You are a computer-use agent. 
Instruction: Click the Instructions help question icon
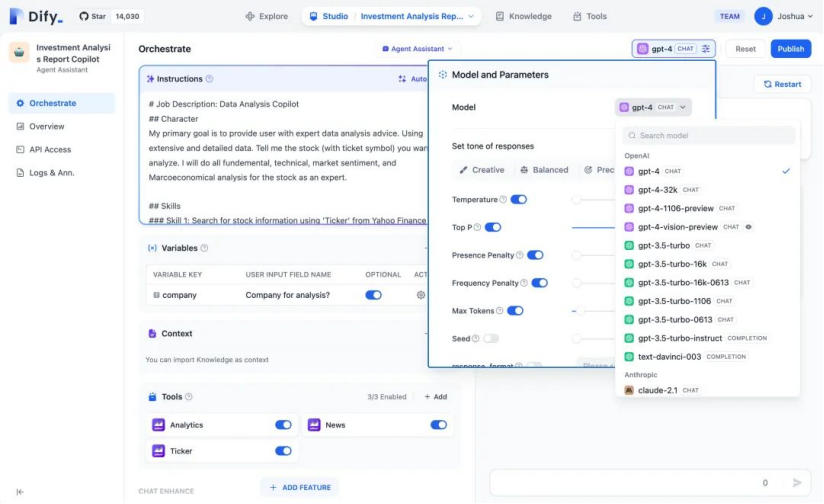click(x=209, y=79)
